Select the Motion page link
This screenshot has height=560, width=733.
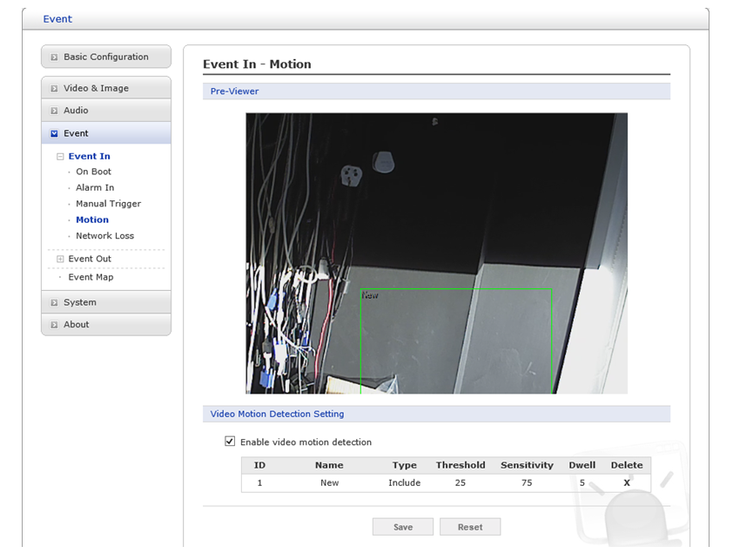[92, 219]
